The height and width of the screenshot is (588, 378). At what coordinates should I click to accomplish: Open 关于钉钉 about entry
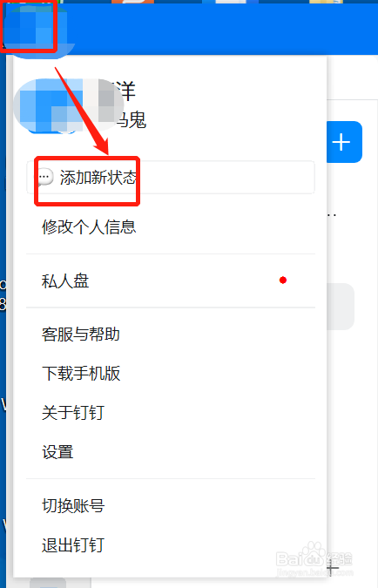click(73, 413)
